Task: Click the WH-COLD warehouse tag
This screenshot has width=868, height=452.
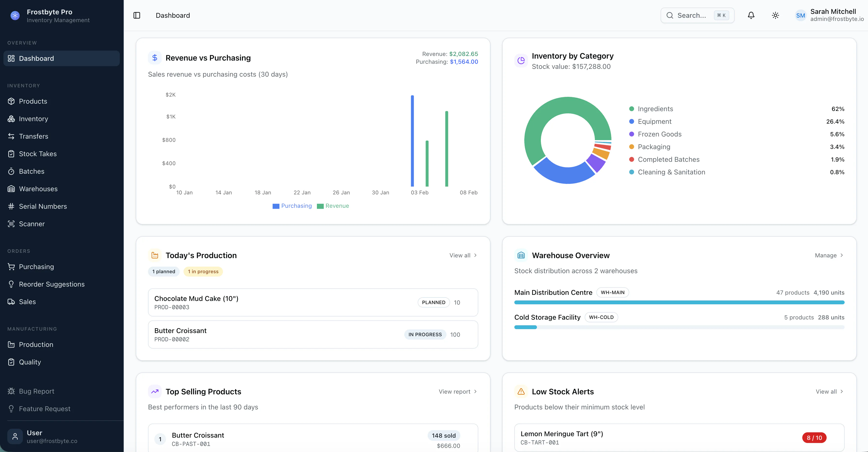Action: click(x=601, y=317)
